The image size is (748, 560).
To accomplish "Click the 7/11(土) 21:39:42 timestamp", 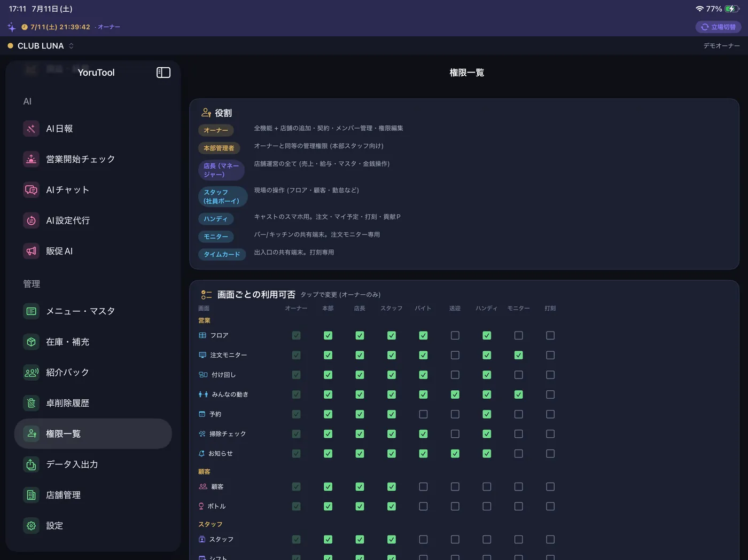I will (60, 27).
